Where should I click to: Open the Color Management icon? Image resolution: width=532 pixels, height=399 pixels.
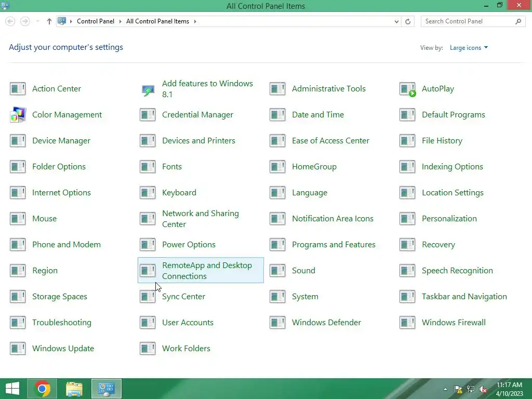tap(18, 114)
